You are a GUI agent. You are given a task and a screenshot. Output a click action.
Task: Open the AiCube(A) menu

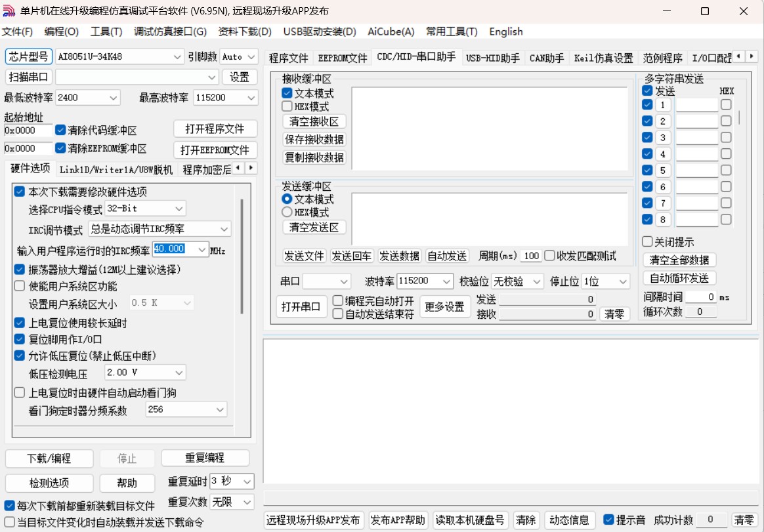click(x=391, y=31)
